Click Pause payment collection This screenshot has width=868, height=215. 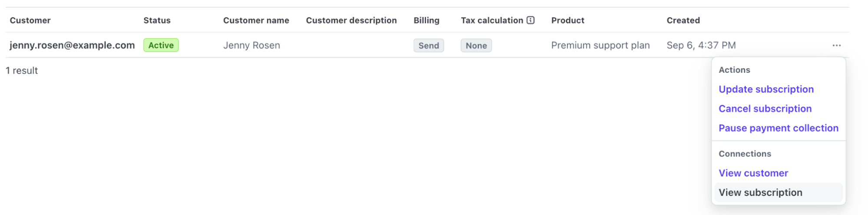pyautogui.click(x=778, y=128)
